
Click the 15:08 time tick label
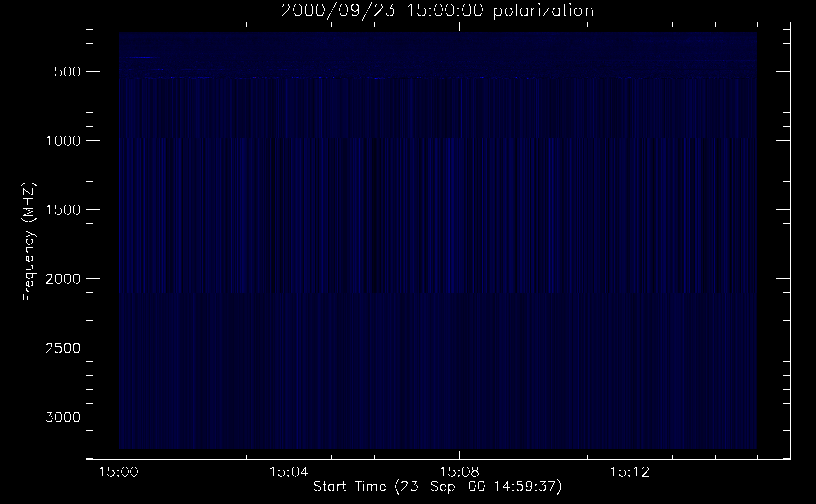[458, 472]
